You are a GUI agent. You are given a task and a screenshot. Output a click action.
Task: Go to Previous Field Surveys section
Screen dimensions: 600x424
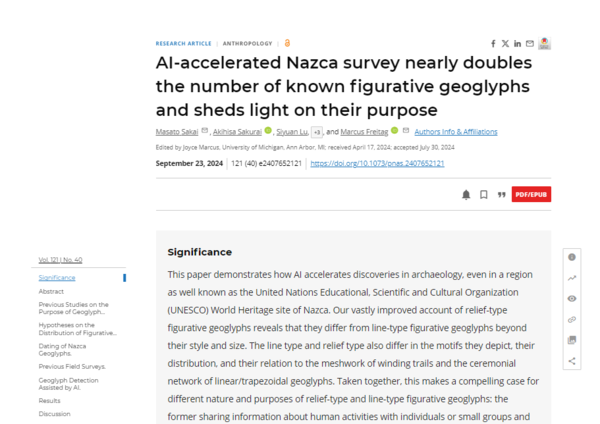pos(71,367)
